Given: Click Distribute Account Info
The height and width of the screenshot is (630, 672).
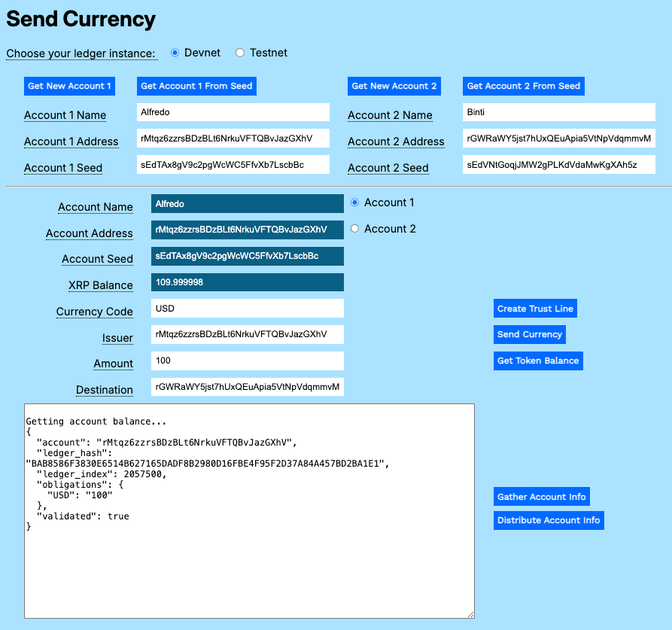Looking at the screenshot, I should pos(549,520).
